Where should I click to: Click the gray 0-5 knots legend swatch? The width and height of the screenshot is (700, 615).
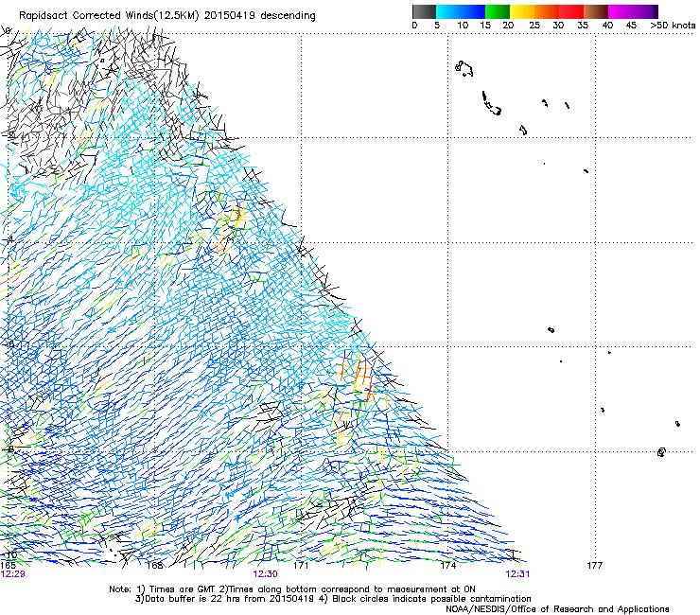pos(424,11)
